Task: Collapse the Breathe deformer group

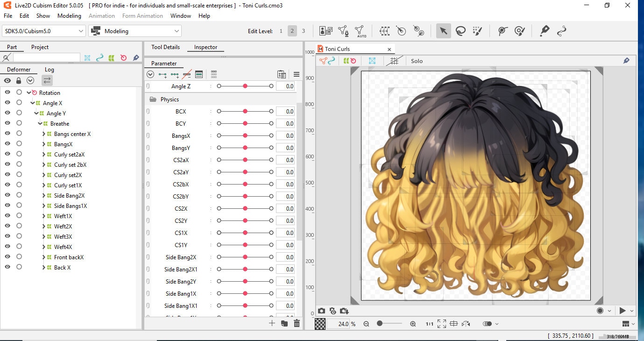Action: pos(40,123)
